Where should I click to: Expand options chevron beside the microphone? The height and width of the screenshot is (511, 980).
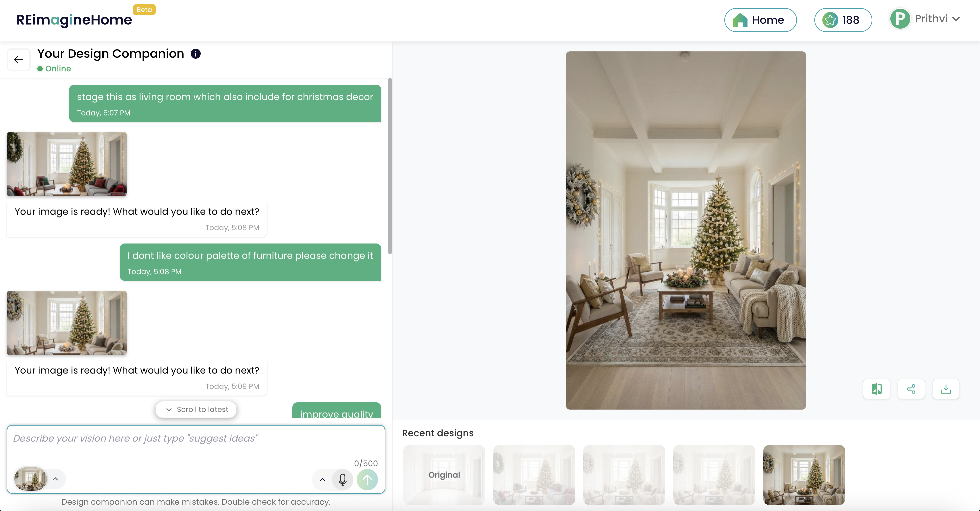322,479
